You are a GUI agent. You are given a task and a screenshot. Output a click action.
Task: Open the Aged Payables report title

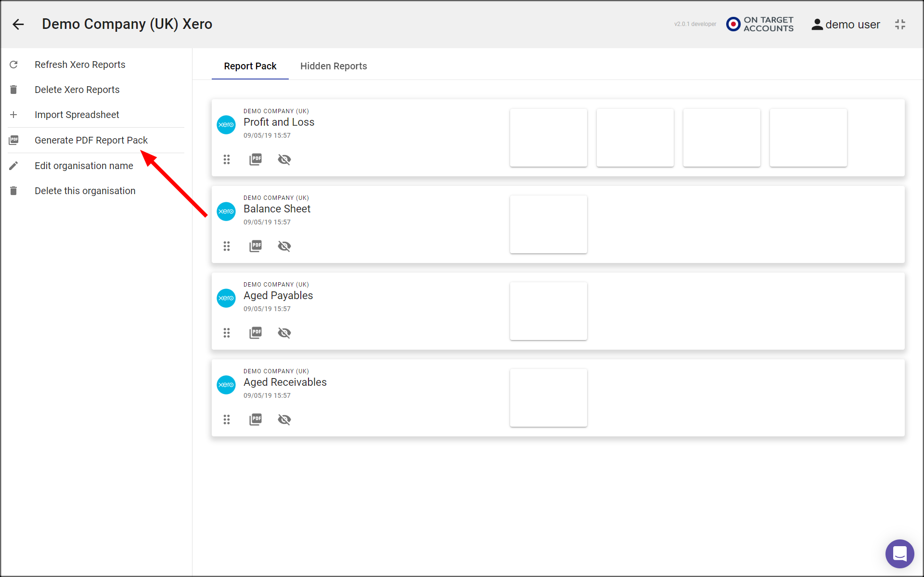278,296
